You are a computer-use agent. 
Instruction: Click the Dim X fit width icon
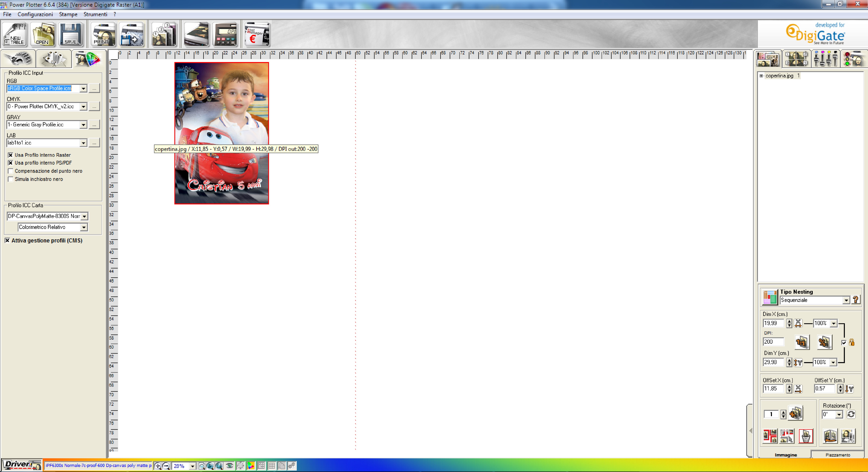coord(798,323)
